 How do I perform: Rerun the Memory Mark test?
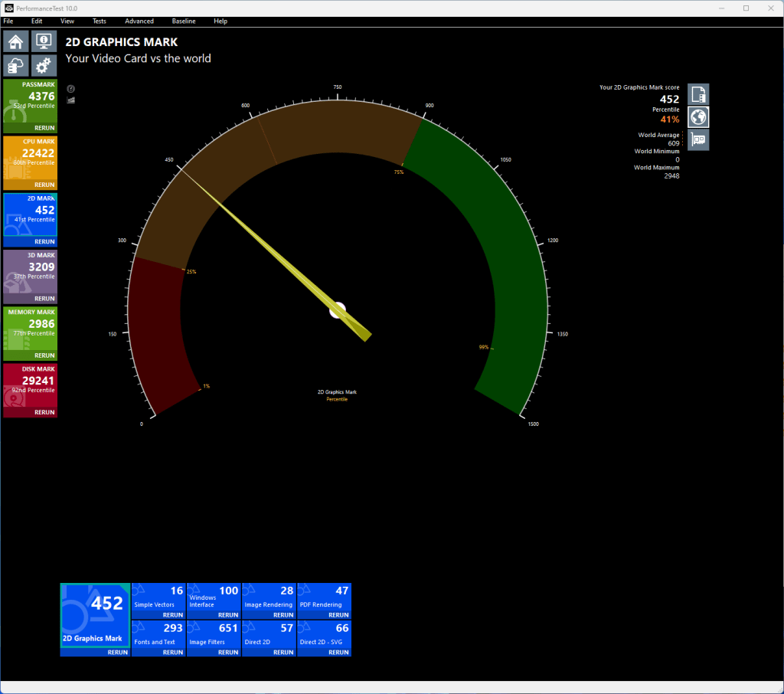pos(44,355)
